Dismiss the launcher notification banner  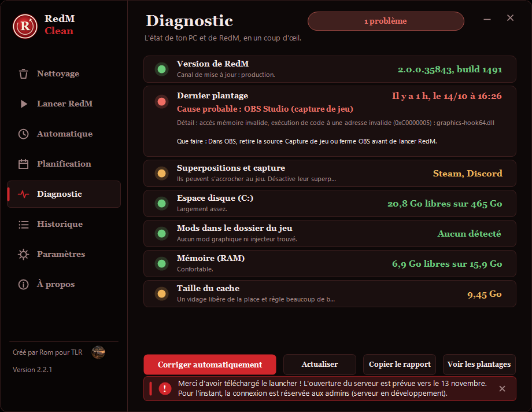coord(502,388)
